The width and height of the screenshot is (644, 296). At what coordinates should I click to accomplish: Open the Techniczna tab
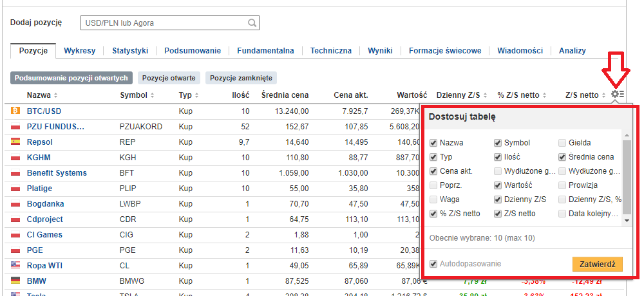(x=331, y=51)
